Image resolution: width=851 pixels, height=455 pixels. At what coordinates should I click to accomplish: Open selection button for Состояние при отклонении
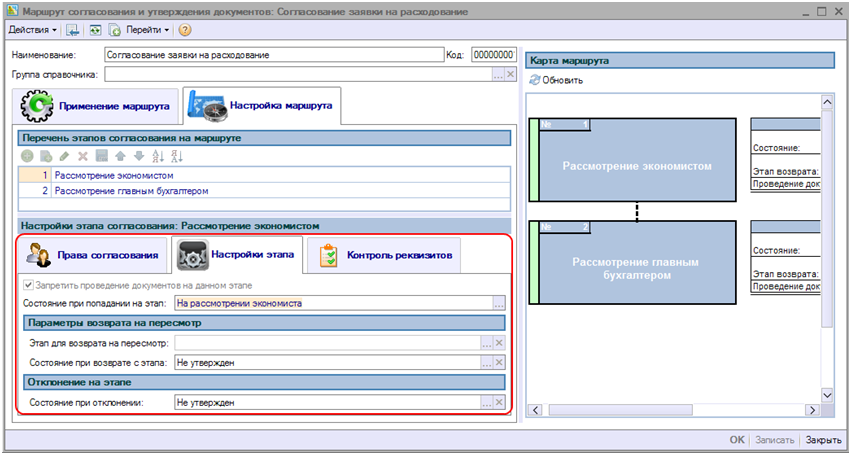486,402
